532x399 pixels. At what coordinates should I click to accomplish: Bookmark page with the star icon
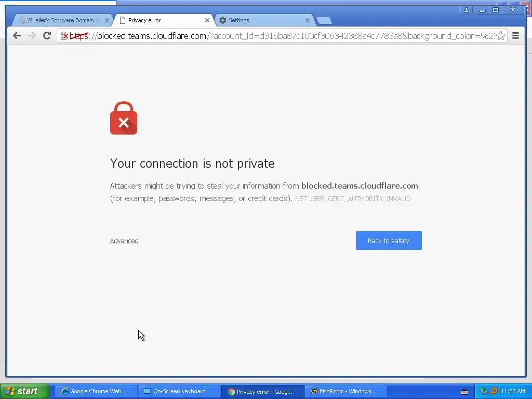tap(500, 36)
